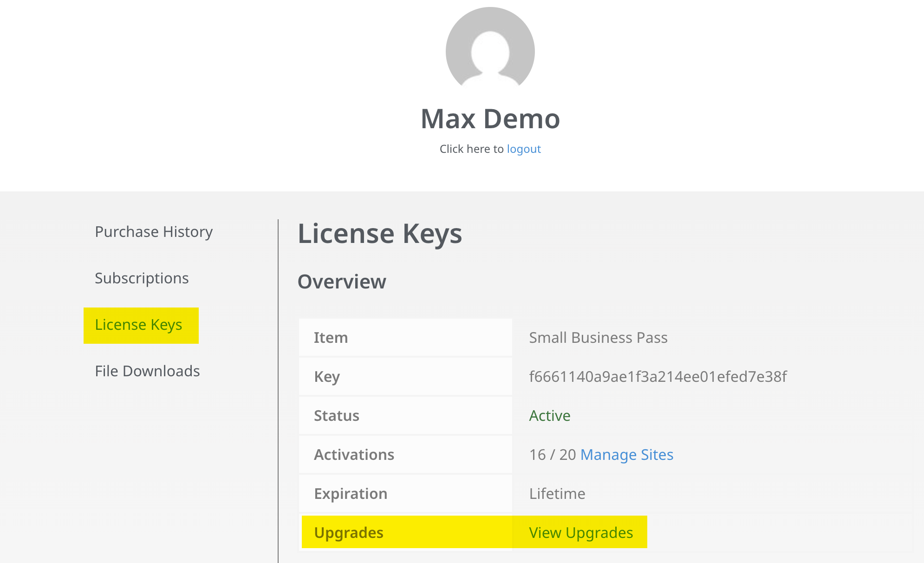Screen dimensions: 924x563
Task: Click the Max Demo name heading
Action: coord(490,119)
